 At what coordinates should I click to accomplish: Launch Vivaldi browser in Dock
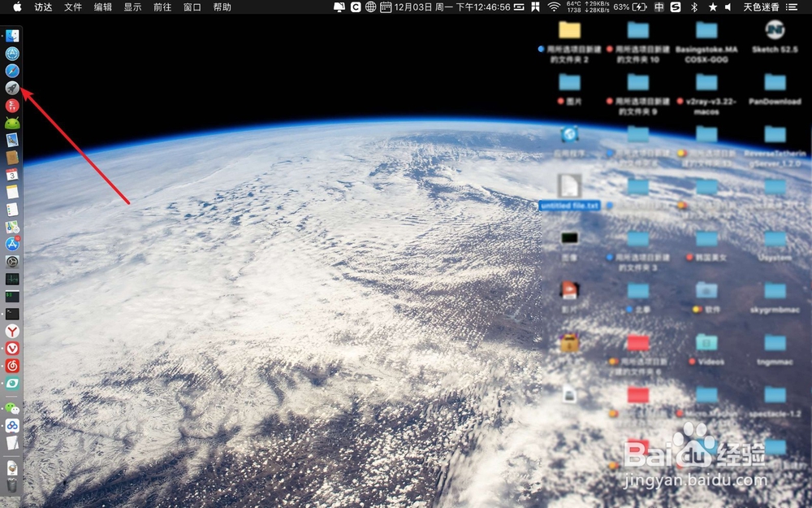click(12, 349)
